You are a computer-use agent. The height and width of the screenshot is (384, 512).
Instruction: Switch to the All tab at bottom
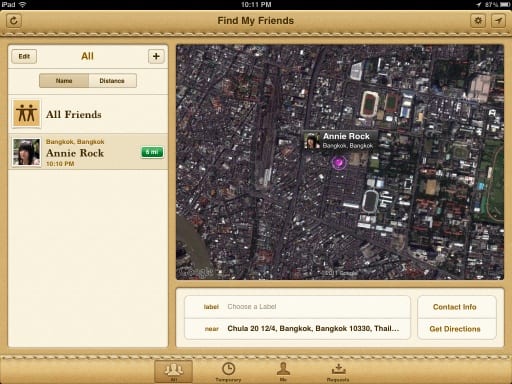[173, 371]
